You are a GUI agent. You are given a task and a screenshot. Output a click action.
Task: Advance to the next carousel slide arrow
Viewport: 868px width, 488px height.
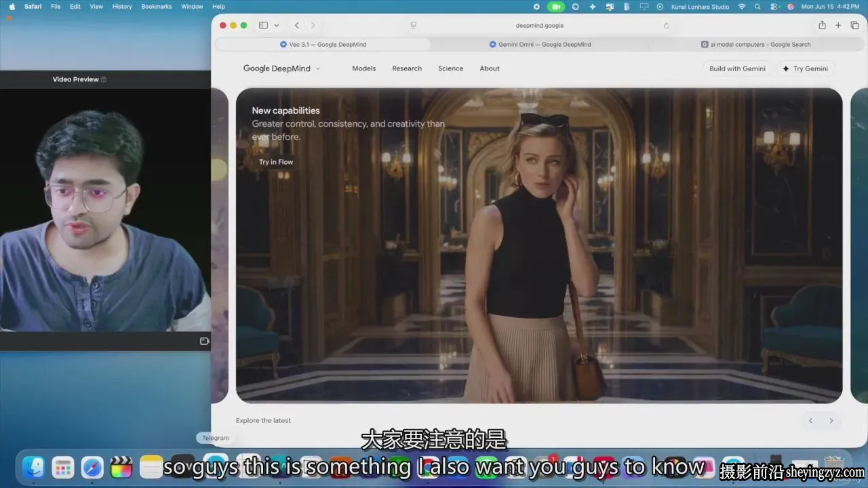(x=831, y=421)
